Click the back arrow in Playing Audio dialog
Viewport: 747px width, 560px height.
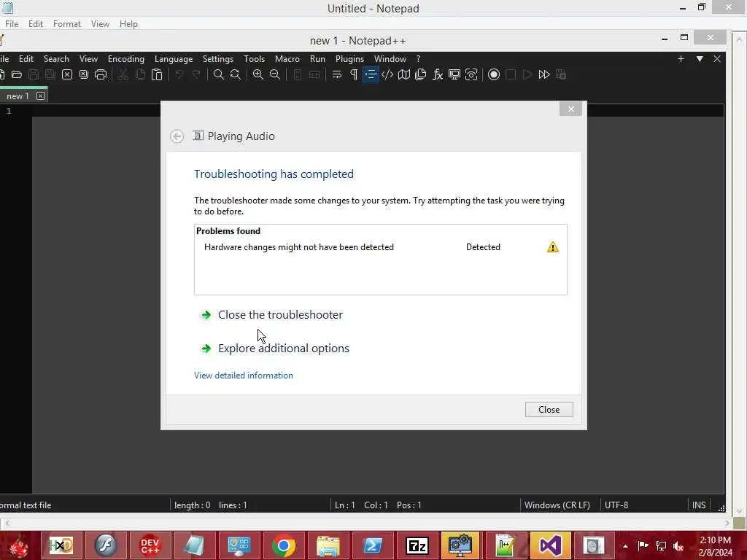pyautogui.click(x=177, y=136)
